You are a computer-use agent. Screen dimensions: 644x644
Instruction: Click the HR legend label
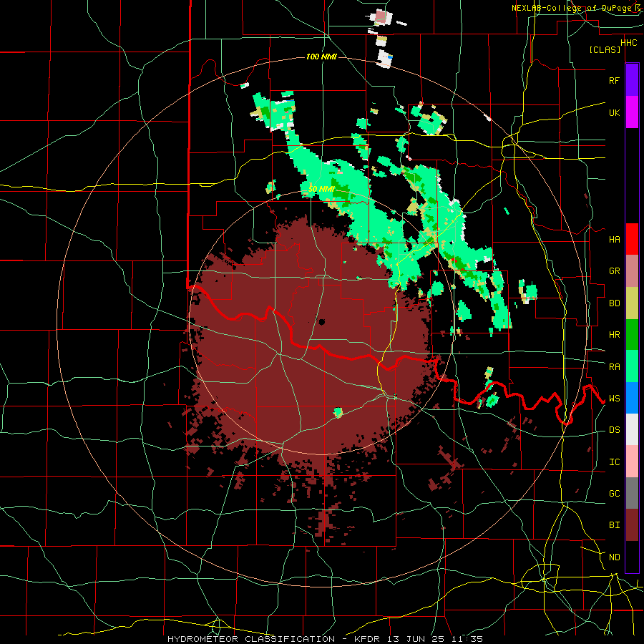pos(614,335)
